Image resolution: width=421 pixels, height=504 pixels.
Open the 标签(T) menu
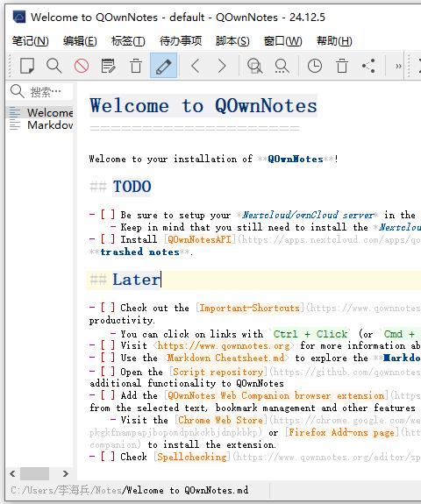pos(128,41)
